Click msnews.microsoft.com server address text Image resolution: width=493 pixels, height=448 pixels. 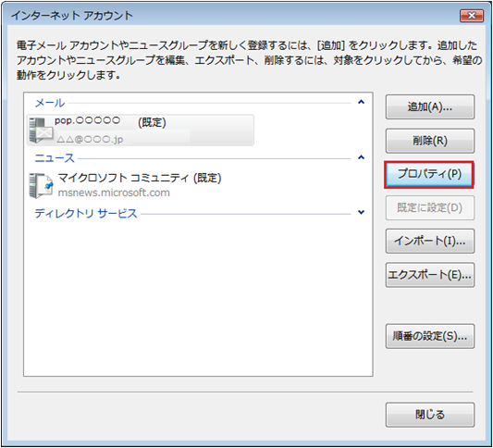pyautogui.click(x=114, y=193)
